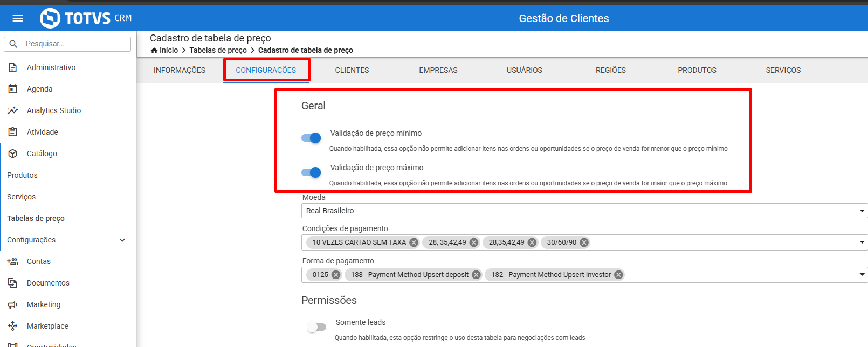The height and width of the screenshot is (347, 868).
Task: Open Marketing in the sidebar
Action: click(x=44, y=304)
